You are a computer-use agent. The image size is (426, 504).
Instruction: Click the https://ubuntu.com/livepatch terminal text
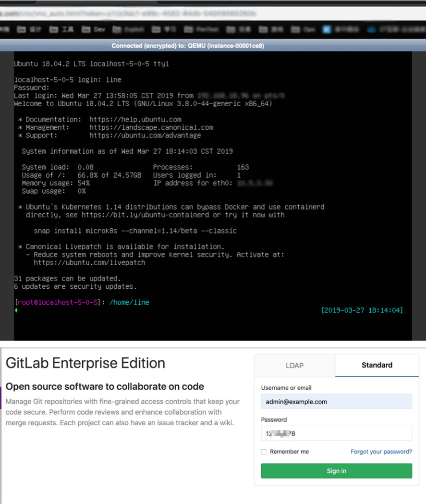click(x=89, y=263)
